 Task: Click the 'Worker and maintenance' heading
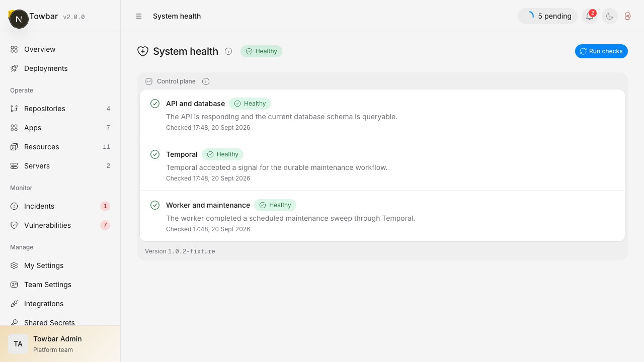click(208, 205)
